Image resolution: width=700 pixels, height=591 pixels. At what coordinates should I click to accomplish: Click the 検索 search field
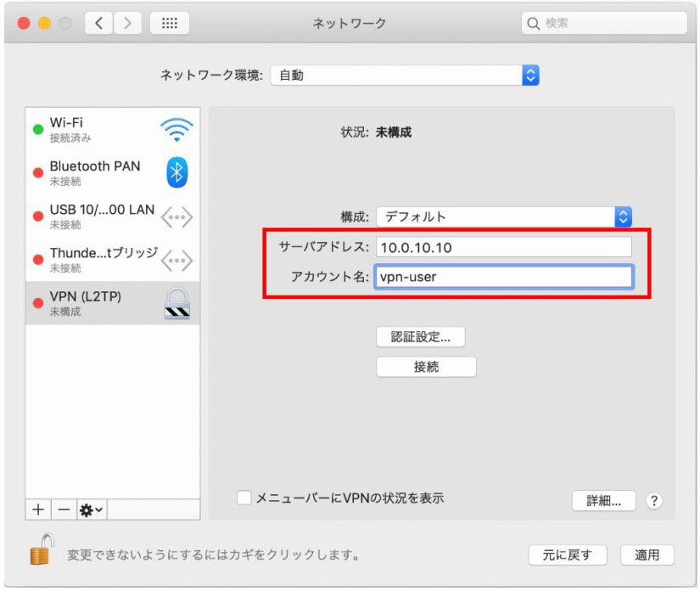click(604, 24)
